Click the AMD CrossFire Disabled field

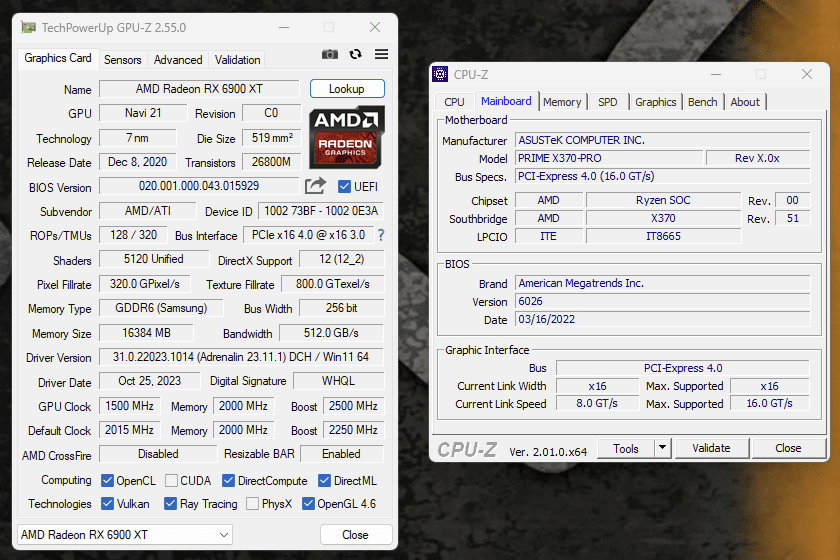(158, 454)
